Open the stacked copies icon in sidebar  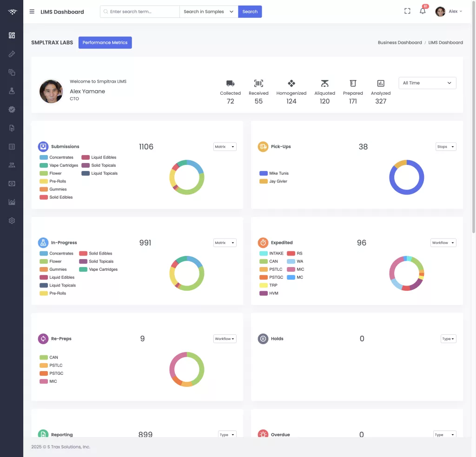pos(12,72)
